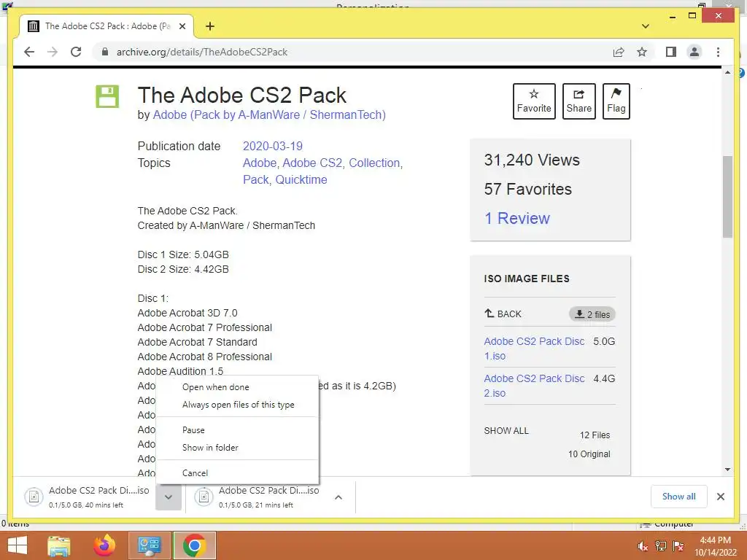Open Adobe (Pack by A-ManWare / ShermanTech) link
This screenshot has height=560, width=747.
point(269,114)
